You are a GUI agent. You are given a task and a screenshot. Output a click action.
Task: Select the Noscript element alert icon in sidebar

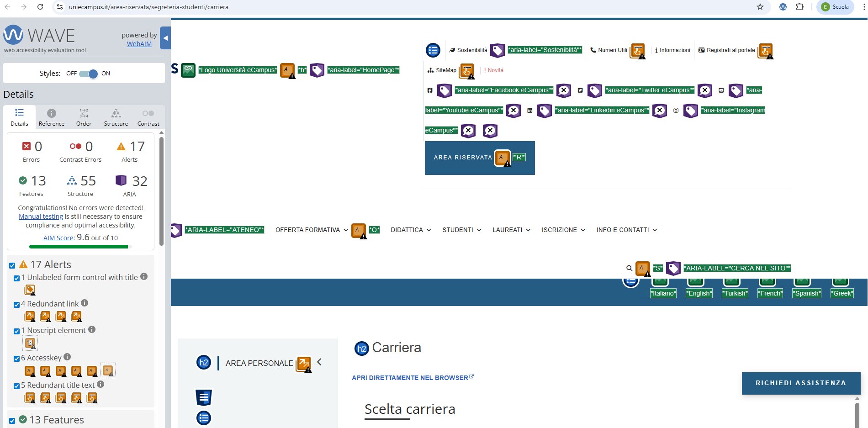[30, 343]
